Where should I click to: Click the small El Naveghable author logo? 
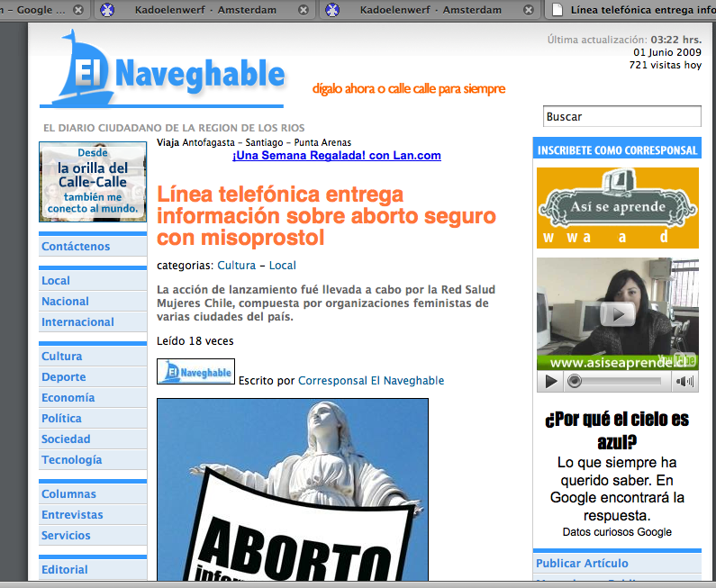(x=195, y=371)
